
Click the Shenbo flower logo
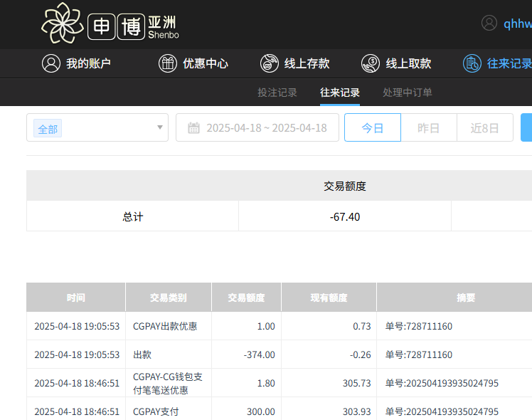[x=63, y=23]
